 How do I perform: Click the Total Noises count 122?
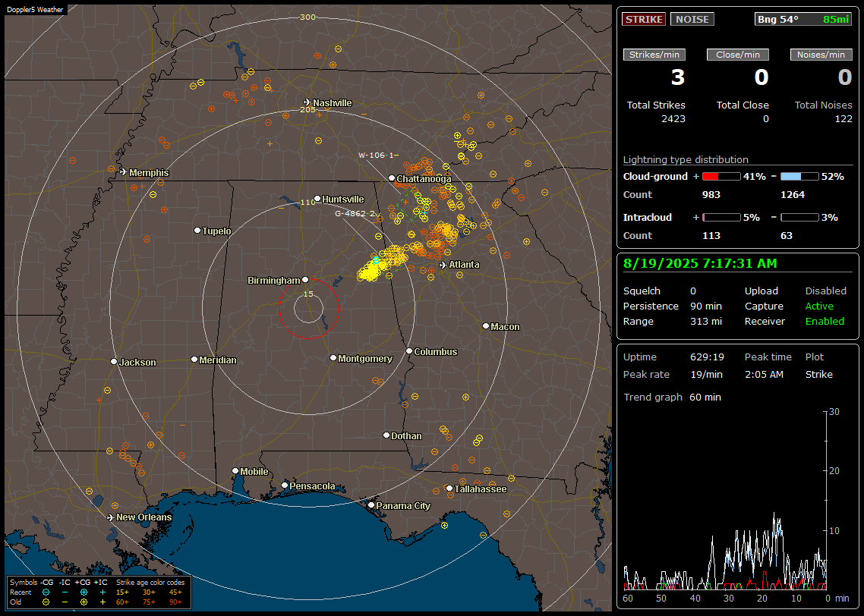[844, 119]
